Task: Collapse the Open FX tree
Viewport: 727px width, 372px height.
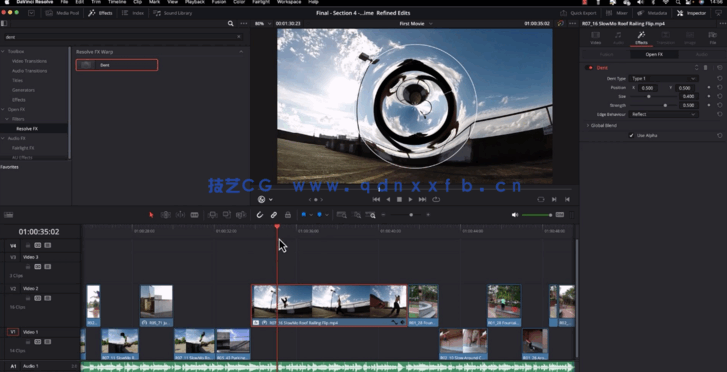Action: tap(2, 109)
